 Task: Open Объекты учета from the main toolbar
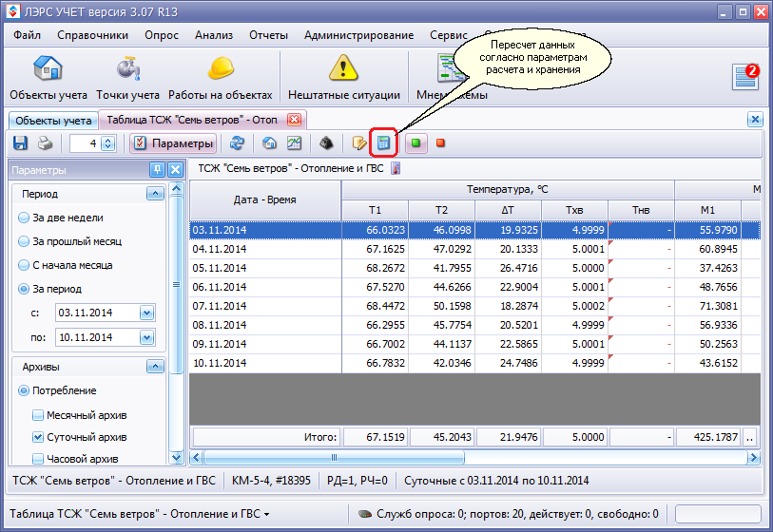coord(48,77)
